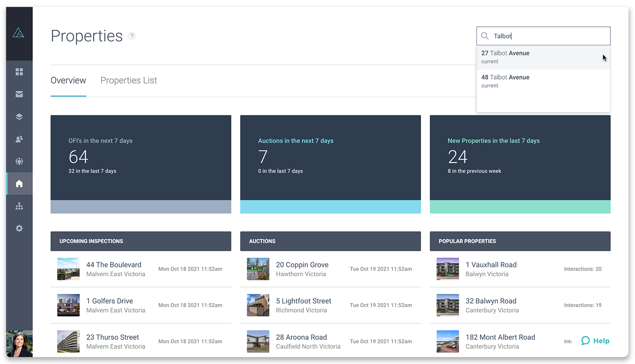Open the hierarchy org-chart sidebar icon

19,206
